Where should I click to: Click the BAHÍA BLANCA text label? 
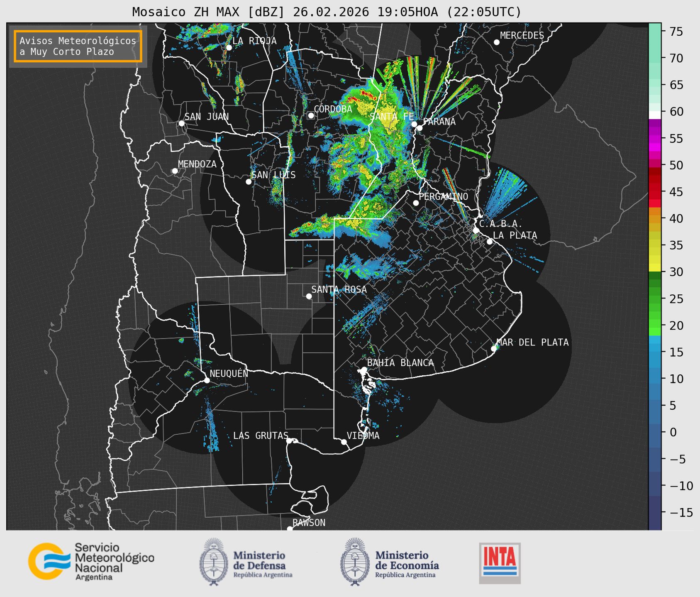(x=400, y=363)
